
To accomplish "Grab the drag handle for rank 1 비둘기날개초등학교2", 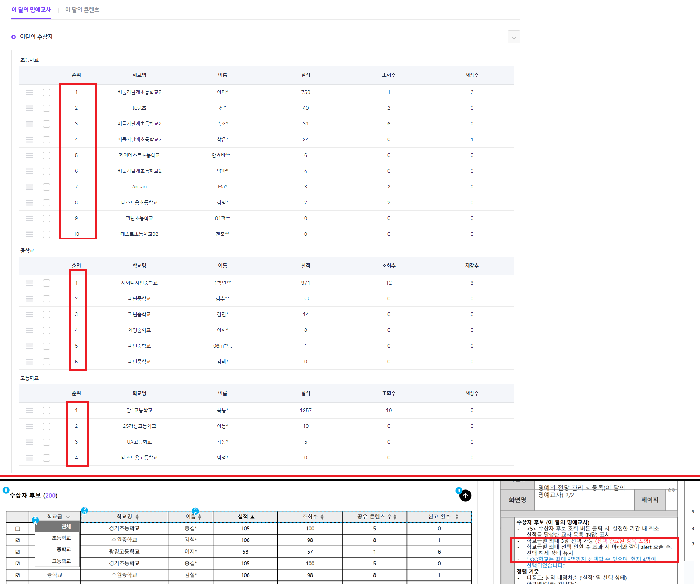I will pos(29,92).
